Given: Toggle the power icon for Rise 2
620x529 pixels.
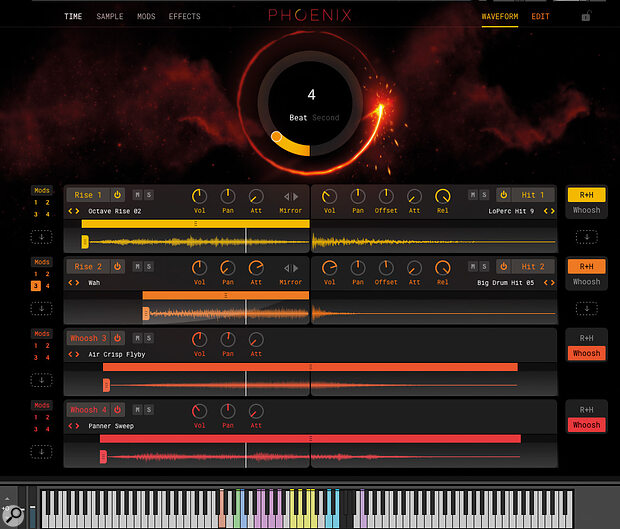Looking at the screenshot, I should [x=117, y=266].
